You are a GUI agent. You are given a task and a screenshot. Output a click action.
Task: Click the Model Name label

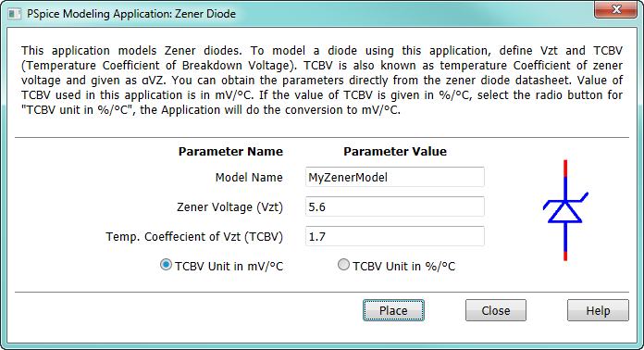coord(249,178)
